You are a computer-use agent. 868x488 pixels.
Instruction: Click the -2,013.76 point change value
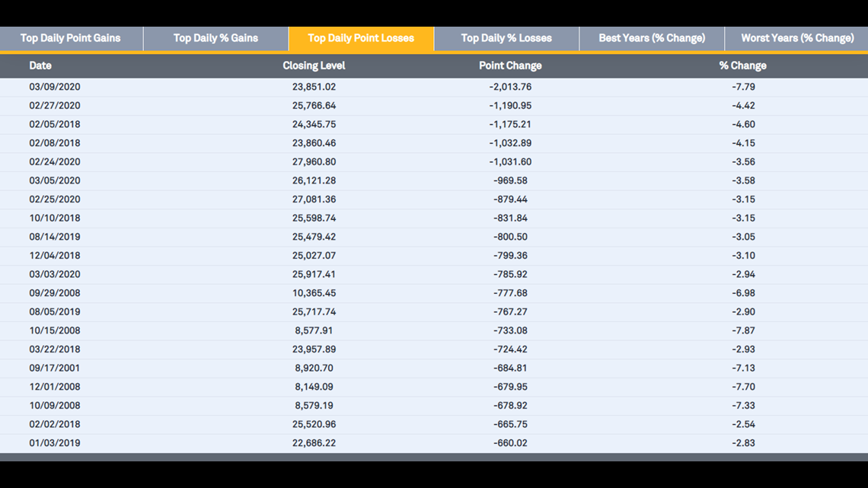pos(510,87)
